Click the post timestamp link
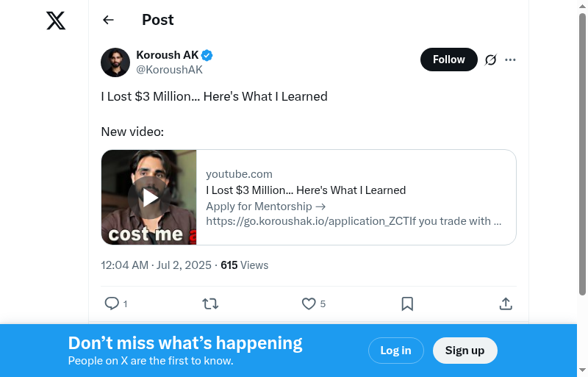The width and height of the screenshot is (588, 377). point(156,265)
